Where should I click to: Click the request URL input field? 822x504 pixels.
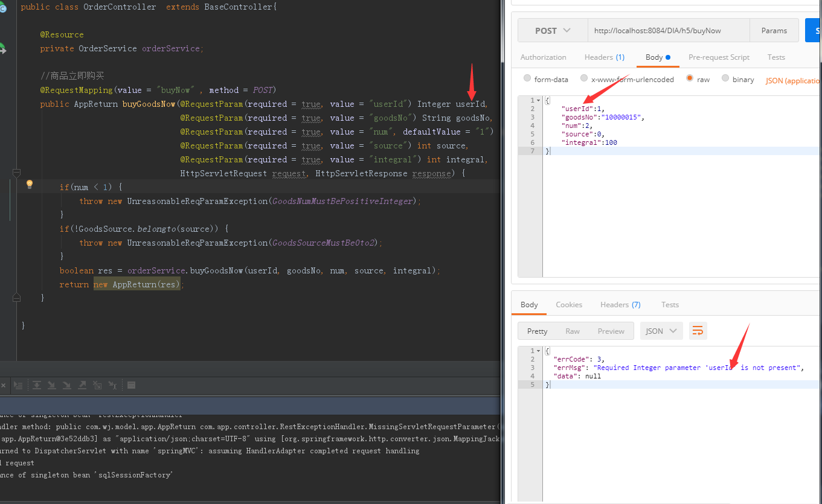coord(669,30)
